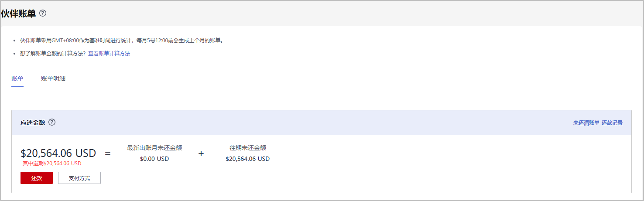
Task: Click the 最新出账月未还金额 label
Action: coord(154,148)
